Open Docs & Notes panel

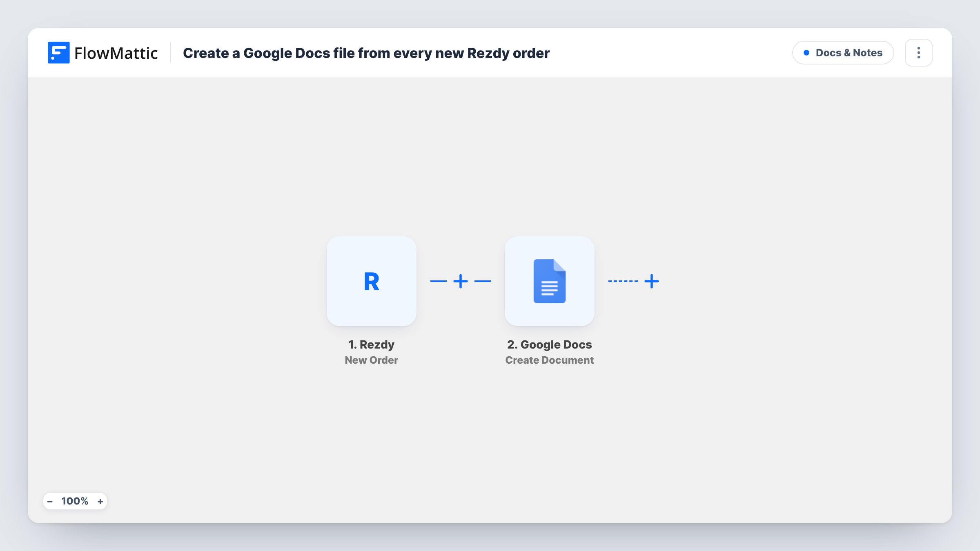[x=843, y=53]
